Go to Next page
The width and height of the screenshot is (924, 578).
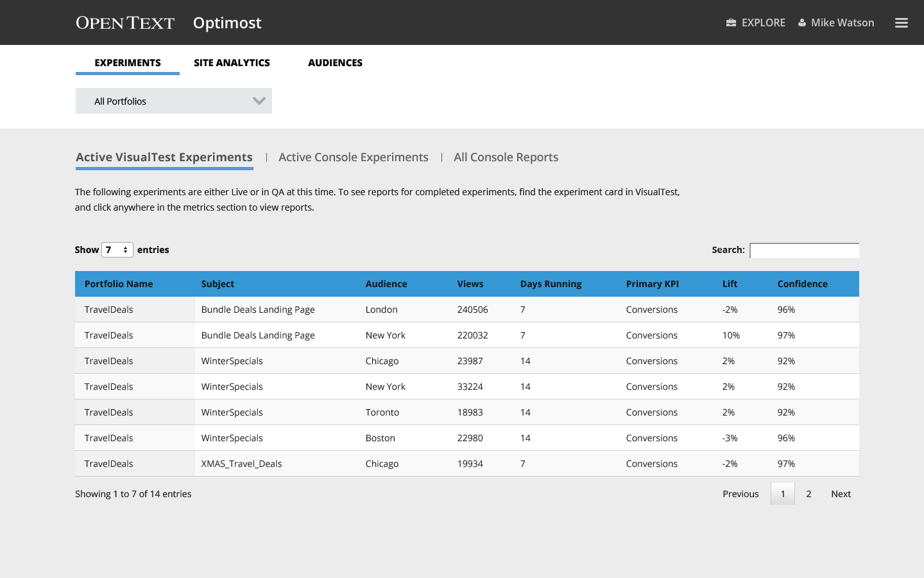(x=841, y=494)
